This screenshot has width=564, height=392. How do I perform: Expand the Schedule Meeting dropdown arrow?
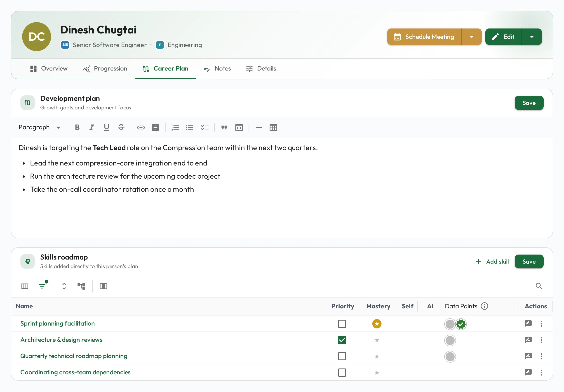(x=472, y=37)
